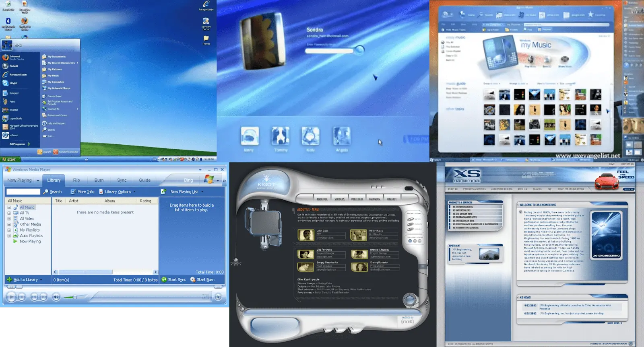This screenshot has height=347, width=644.
Task: Open Pinball from the Start menu
Action: click(13, 66)
